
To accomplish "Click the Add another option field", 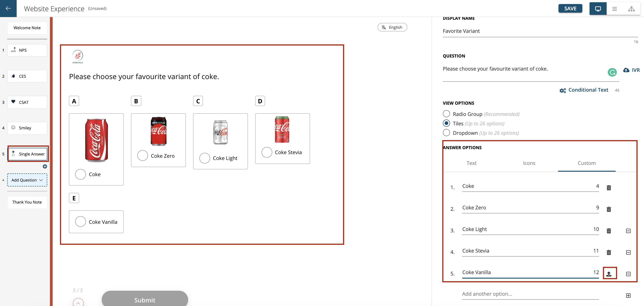I will [530, 294].
